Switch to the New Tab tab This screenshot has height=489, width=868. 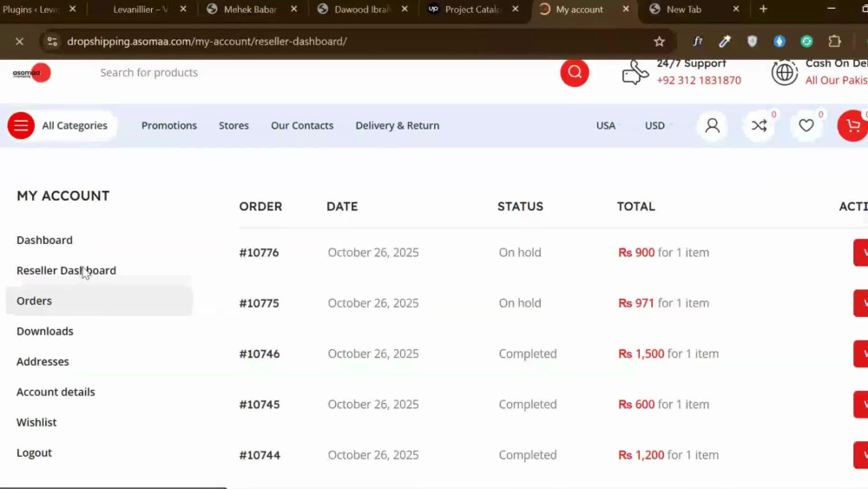pos(684,9)
